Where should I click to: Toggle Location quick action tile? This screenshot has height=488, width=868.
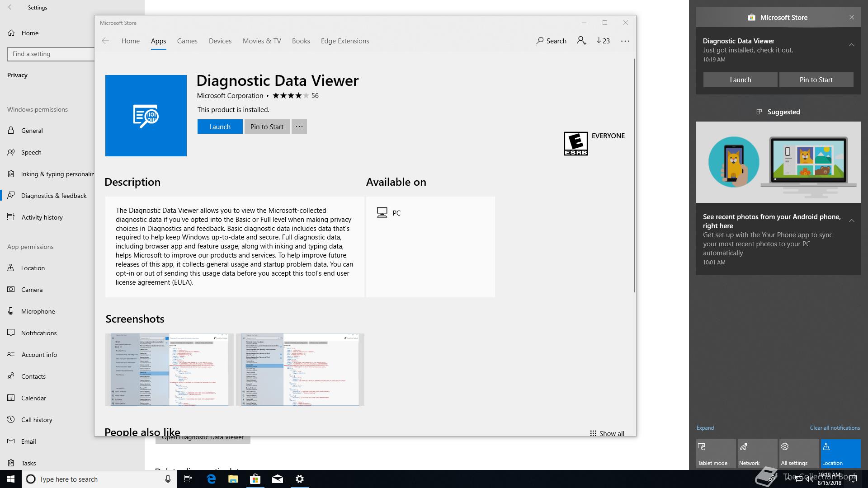(840, 454)
